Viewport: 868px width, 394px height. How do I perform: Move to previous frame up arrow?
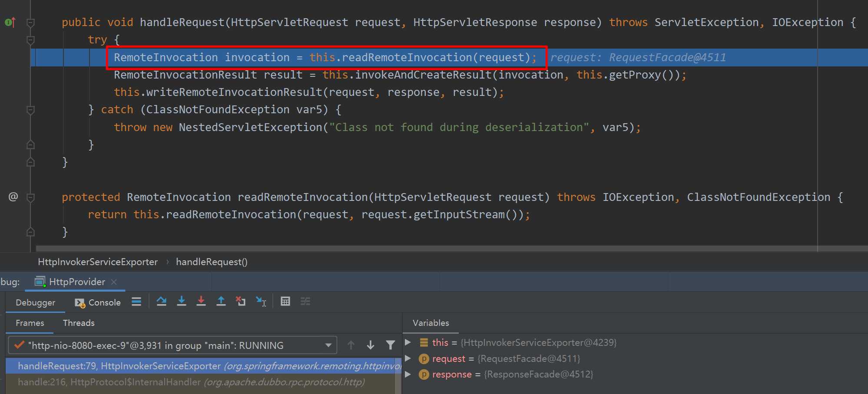[x=351, y=345]
